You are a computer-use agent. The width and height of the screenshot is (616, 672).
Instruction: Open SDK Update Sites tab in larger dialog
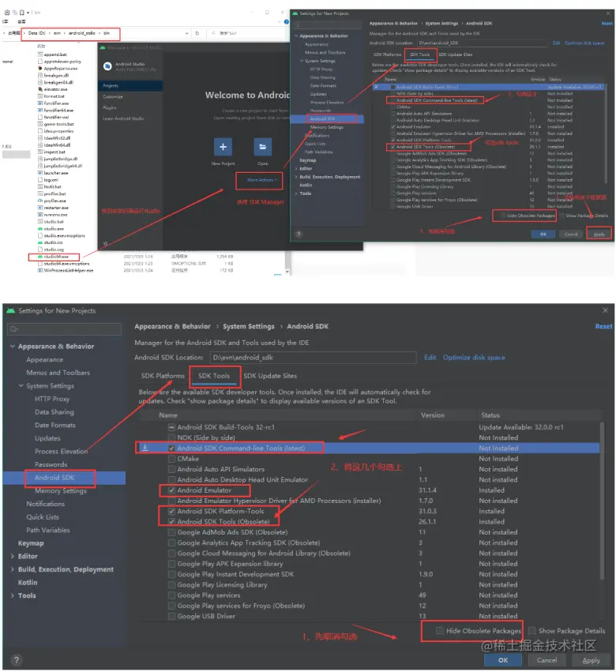[x=270, y=376]
